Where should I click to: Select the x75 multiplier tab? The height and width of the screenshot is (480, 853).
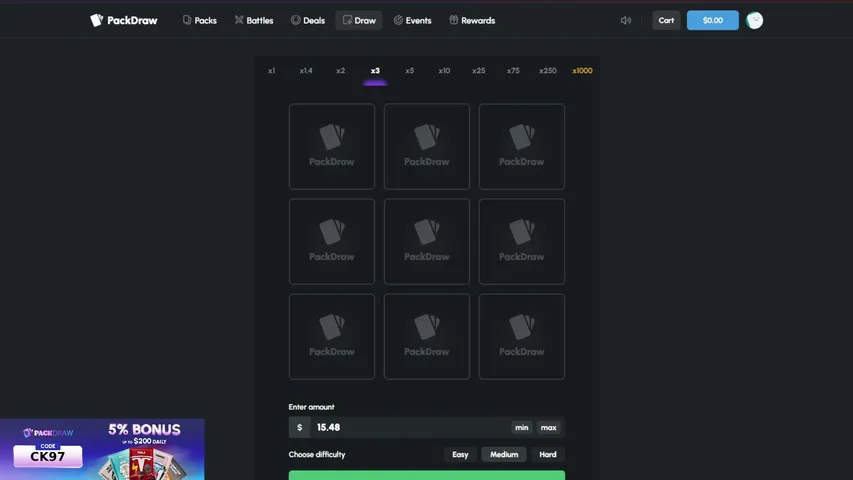[513, 71]
